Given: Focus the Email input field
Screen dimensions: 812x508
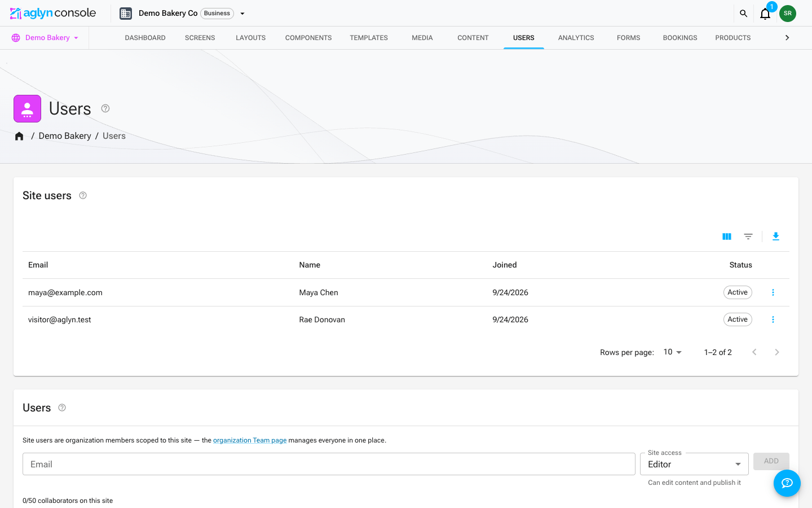Looking at the screenshot, I should tap(329, 464).
